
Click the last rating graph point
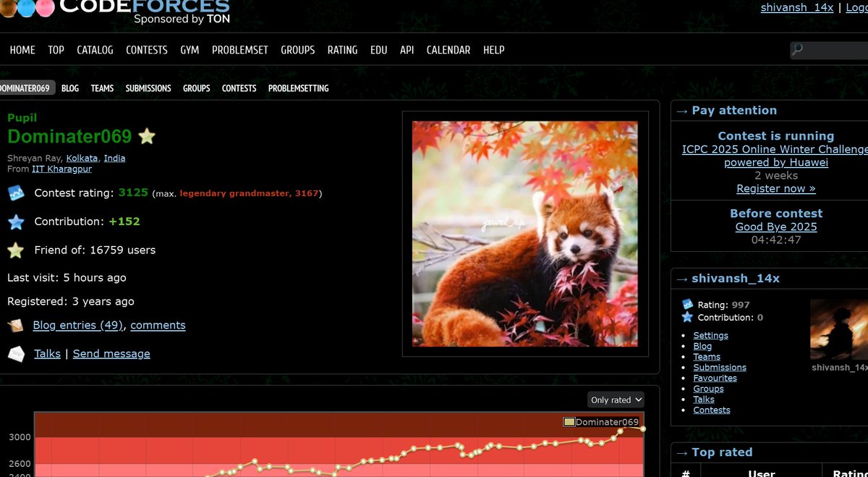coord(643,429)
